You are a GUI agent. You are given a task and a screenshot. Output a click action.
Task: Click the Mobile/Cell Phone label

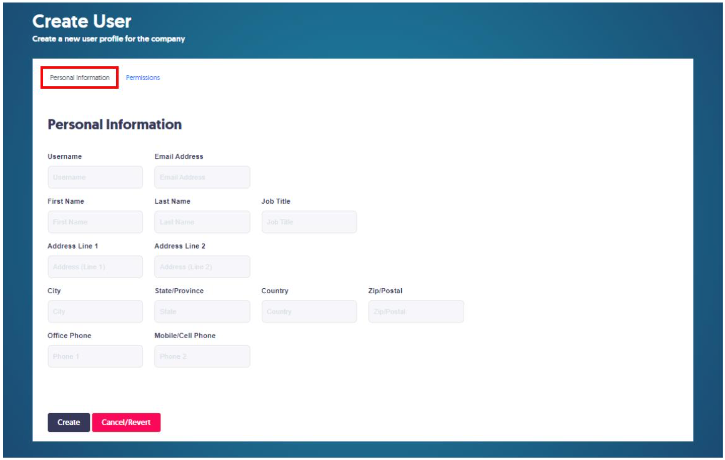[x=185, y=336]
